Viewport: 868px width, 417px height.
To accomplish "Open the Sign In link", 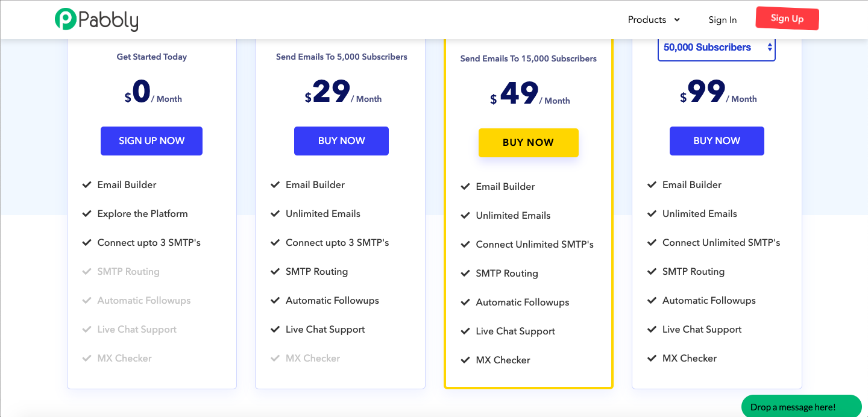I will coord(723,20).
